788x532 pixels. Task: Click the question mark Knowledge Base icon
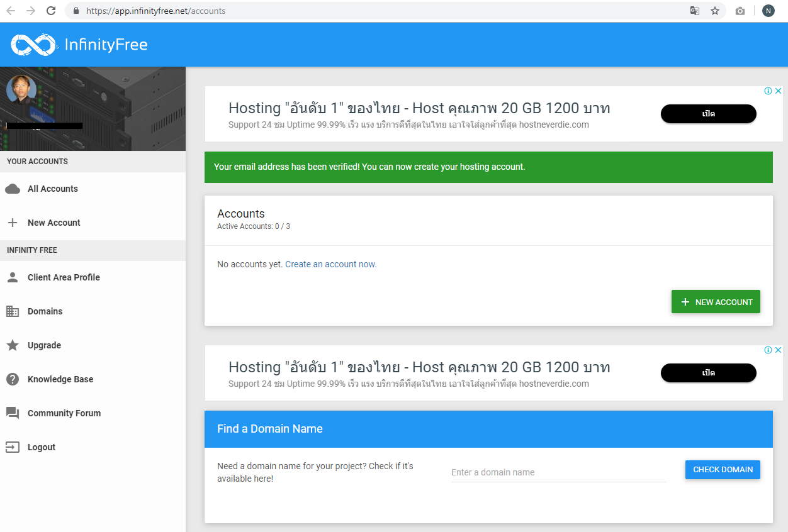(x=13, y=379)
